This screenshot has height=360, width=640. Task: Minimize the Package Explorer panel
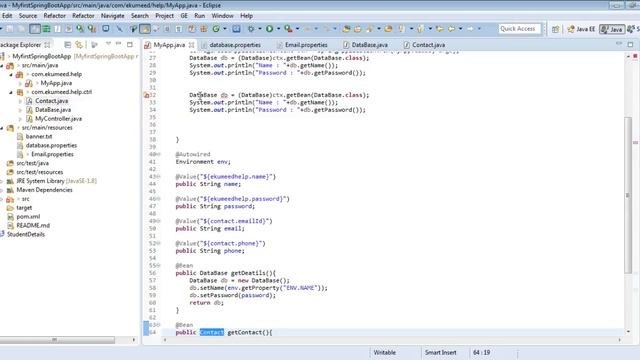coord(118,44)
